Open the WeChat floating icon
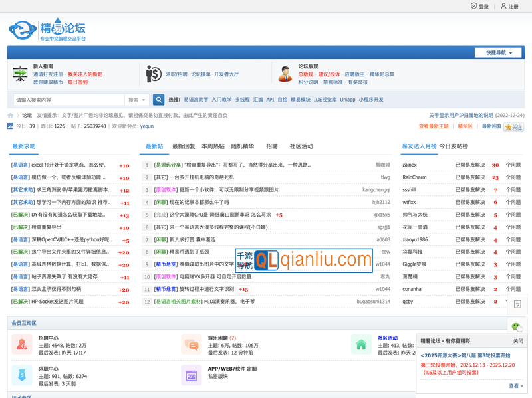The image size is (532, 398). 517,326
